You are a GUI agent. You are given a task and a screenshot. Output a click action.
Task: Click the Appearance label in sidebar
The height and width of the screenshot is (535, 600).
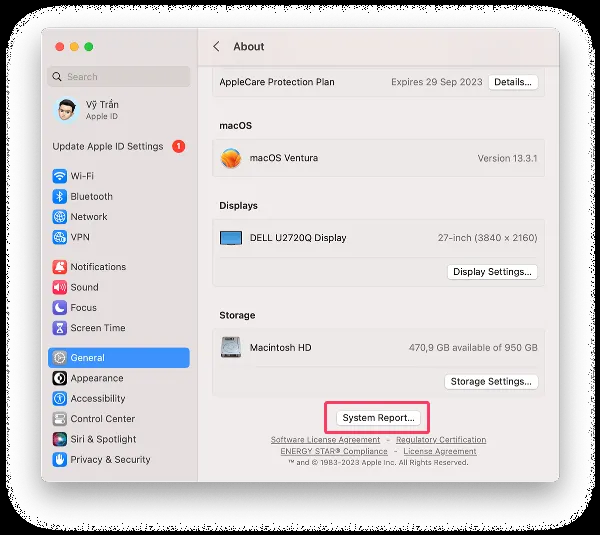97,378
